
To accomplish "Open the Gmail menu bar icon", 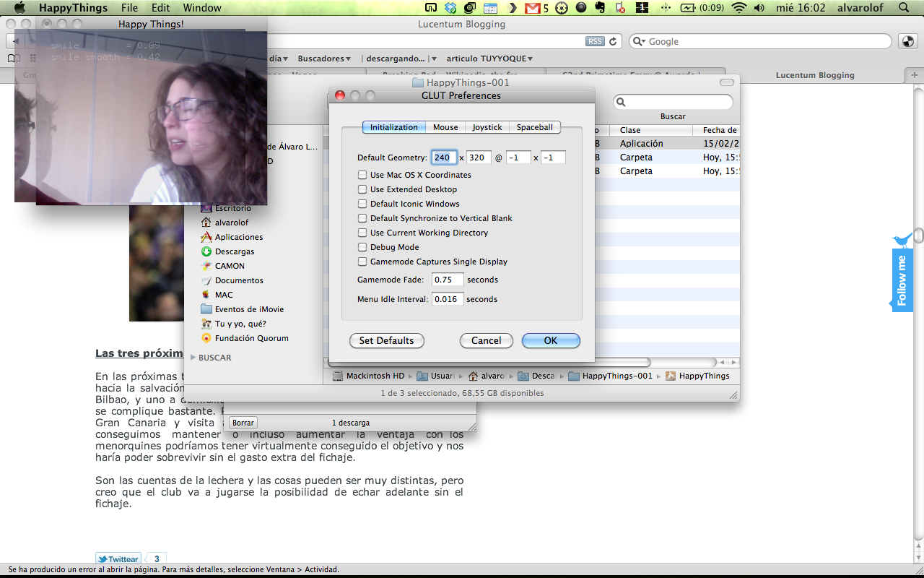I will pyautogui.click(x=533, y=8).
